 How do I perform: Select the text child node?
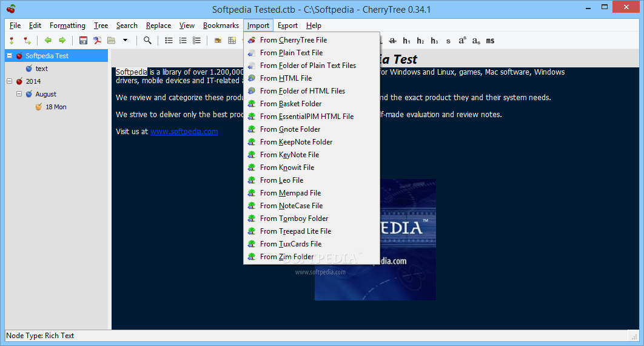click(x=41, y=69)
